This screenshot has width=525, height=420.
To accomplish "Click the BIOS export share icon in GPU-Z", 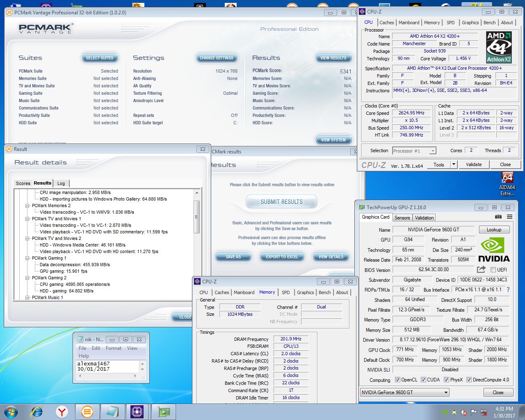I will pyautogui.click(x=481, y=269).
